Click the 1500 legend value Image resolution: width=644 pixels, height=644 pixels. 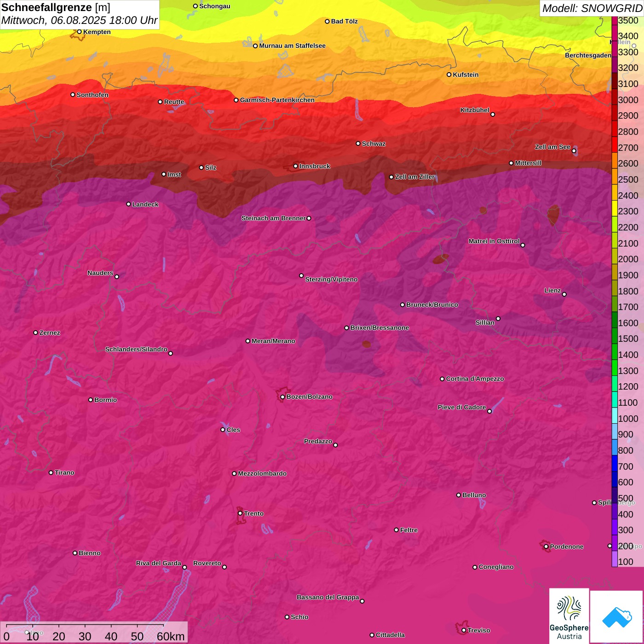coord(628,339)
